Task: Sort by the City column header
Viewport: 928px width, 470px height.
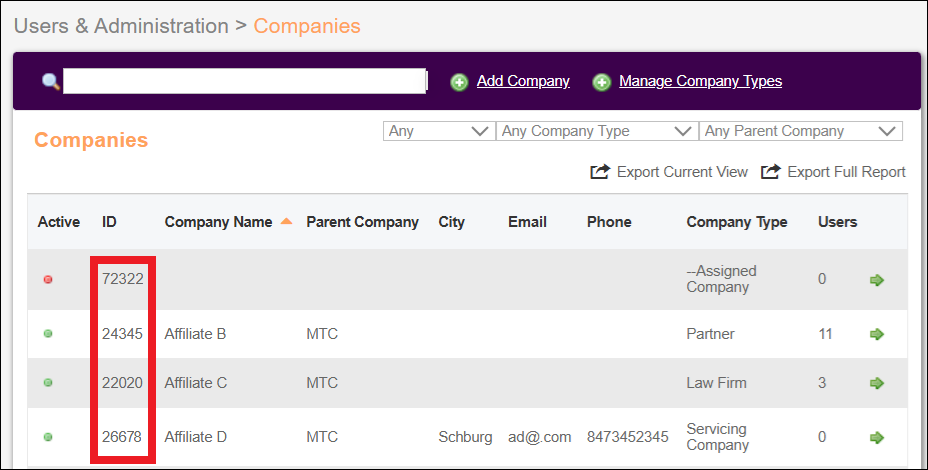Action: tap(452, 222)
